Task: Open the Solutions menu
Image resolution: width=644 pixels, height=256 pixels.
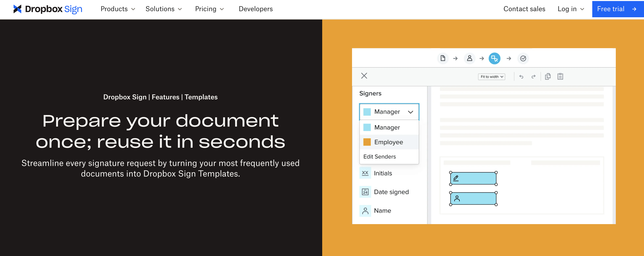Action: [x=164, y=9]
